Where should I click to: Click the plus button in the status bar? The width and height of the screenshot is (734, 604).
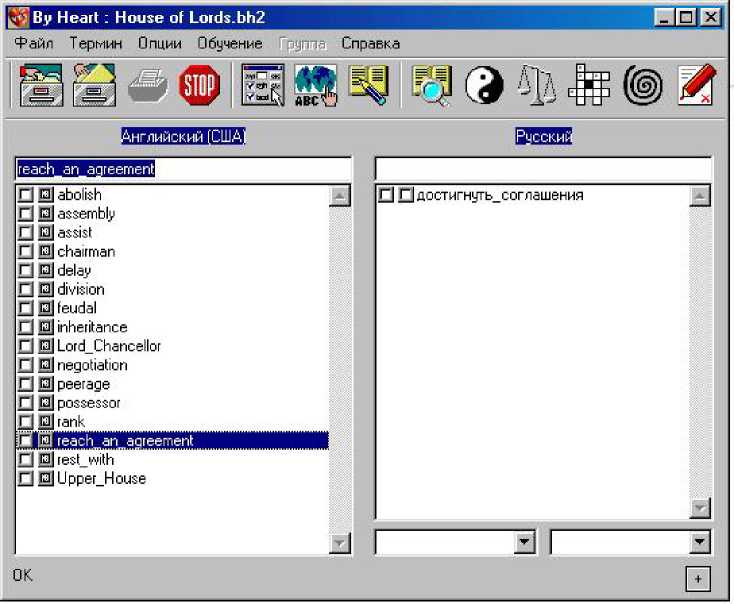point(698,579)
